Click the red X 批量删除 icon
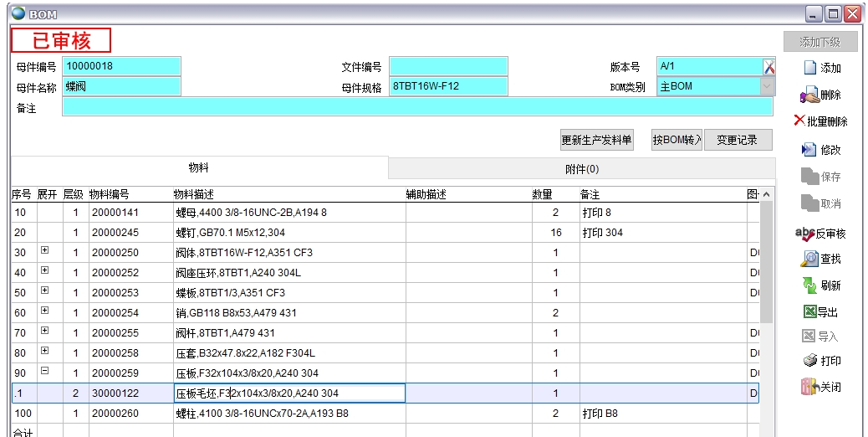Screen dimensions: 868x437 799,121
